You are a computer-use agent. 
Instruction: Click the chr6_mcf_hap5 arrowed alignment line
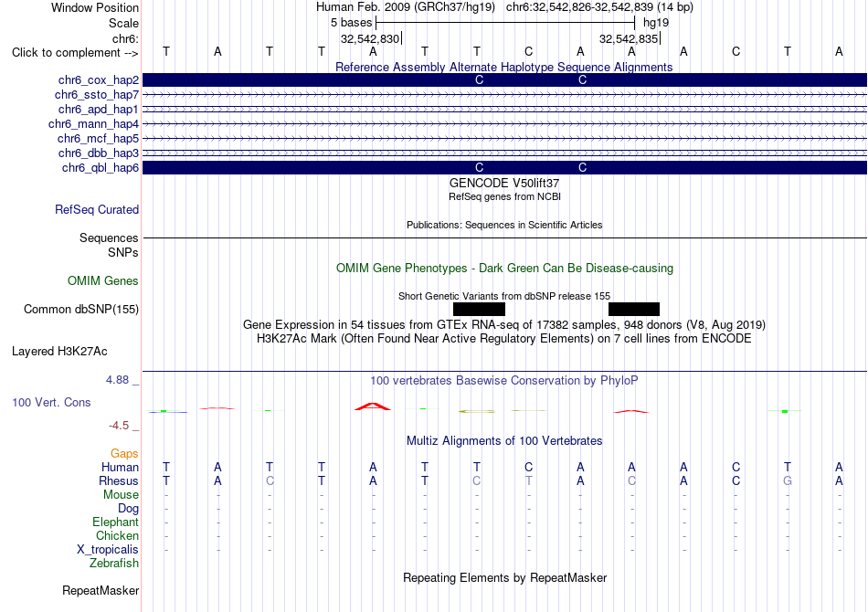505,138
